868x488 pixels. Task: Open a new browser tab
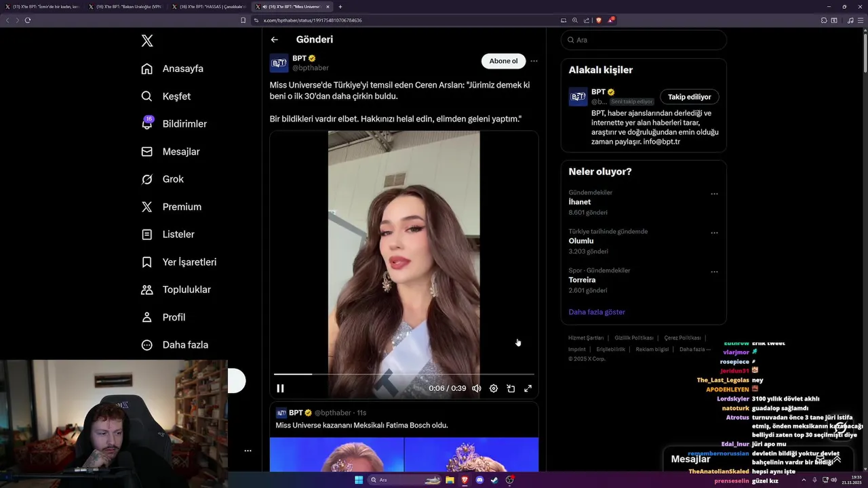tap(340, 7)
